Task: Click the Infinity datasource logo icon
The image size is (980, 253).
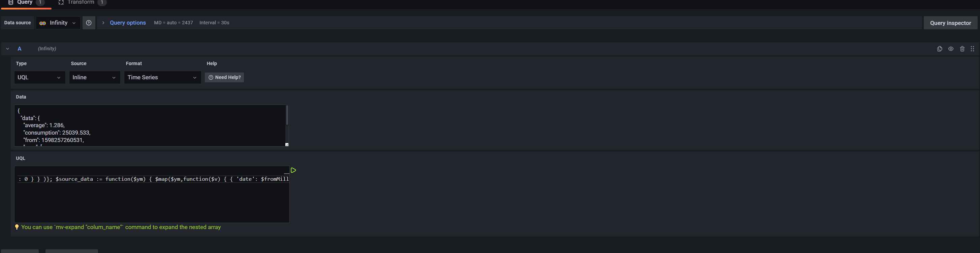Action: click(42, 23)
